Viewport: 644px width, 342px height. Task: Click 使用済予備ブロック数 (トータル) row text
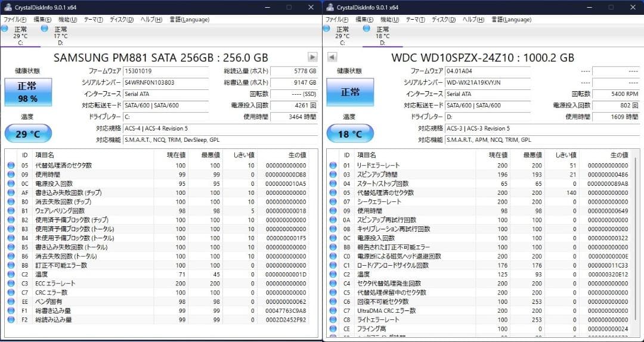coord(75,229)
